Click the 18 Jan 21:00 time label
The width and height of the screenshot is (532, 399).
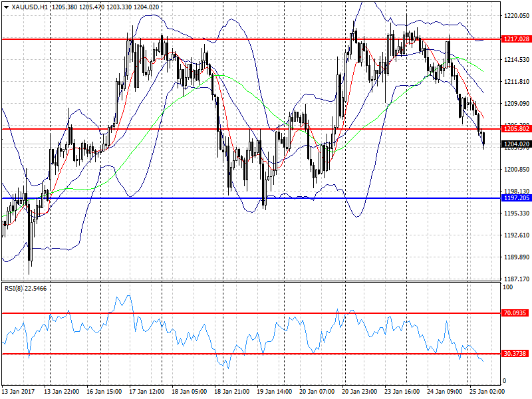231,391
